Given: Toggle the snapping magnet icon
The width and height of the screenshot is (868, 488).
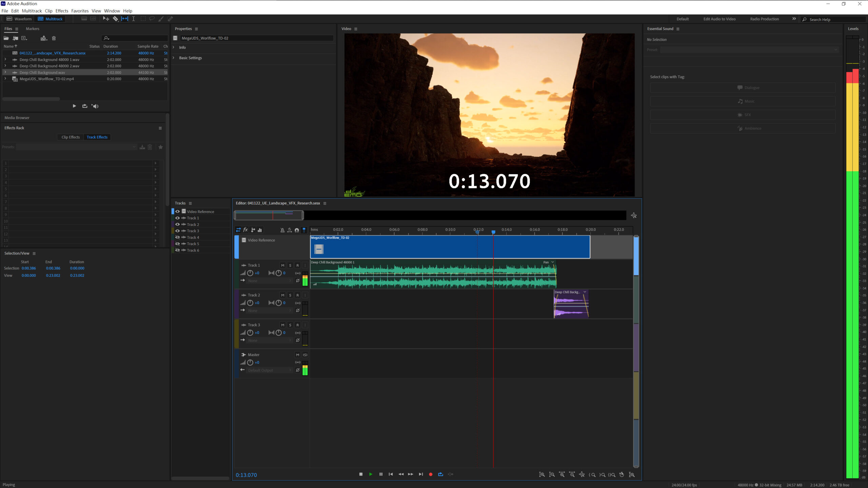Looking at the screenshot, I should point(297,230).
